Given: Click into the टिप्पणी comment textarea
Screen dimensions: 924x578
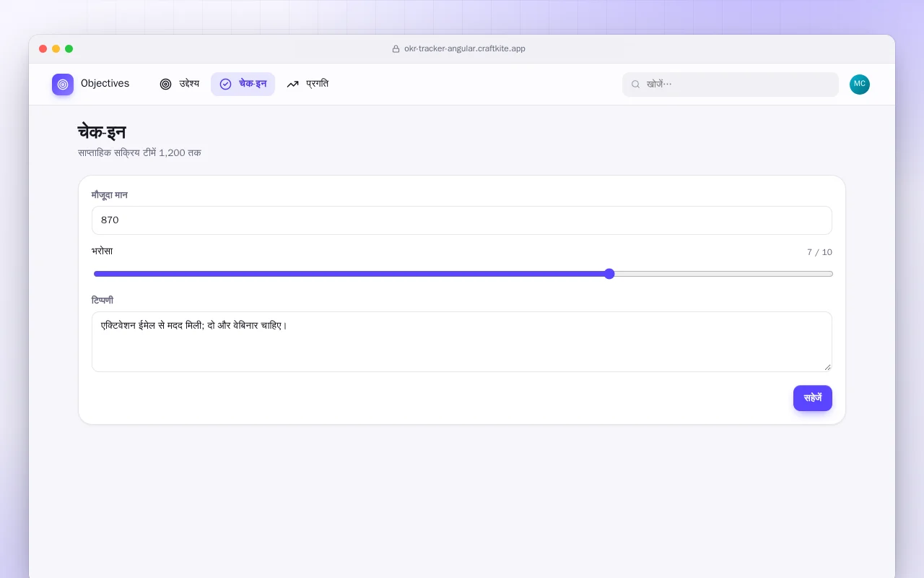Looking at the screenshot, I should [x=462, y=342].
